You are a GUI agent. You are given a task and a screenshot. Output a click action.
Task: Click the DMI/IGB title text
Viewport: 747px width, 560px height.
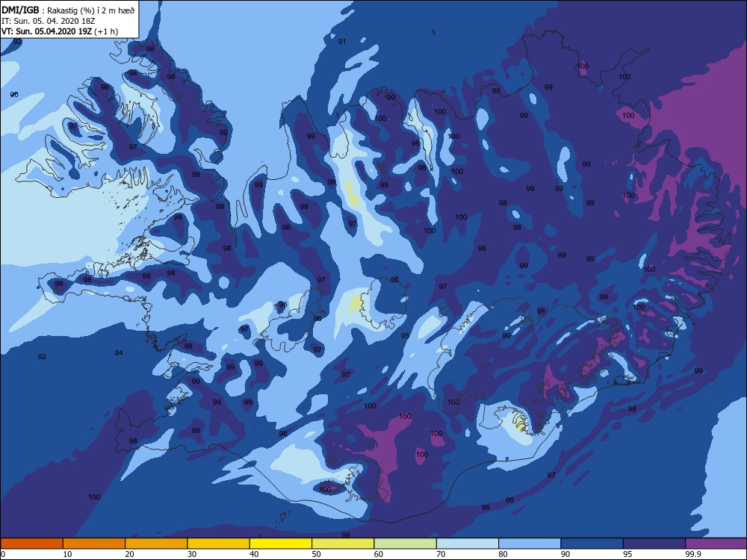20,10
